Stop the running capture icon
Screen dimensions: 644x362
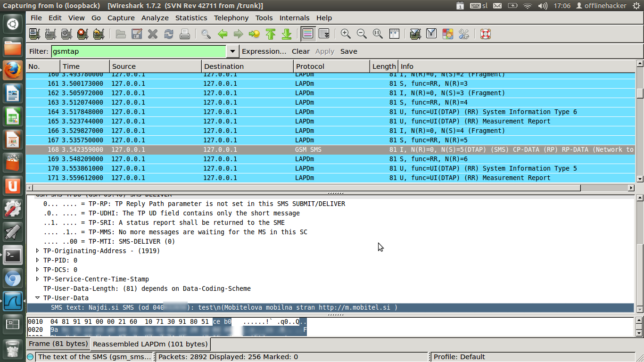(83, 34)
